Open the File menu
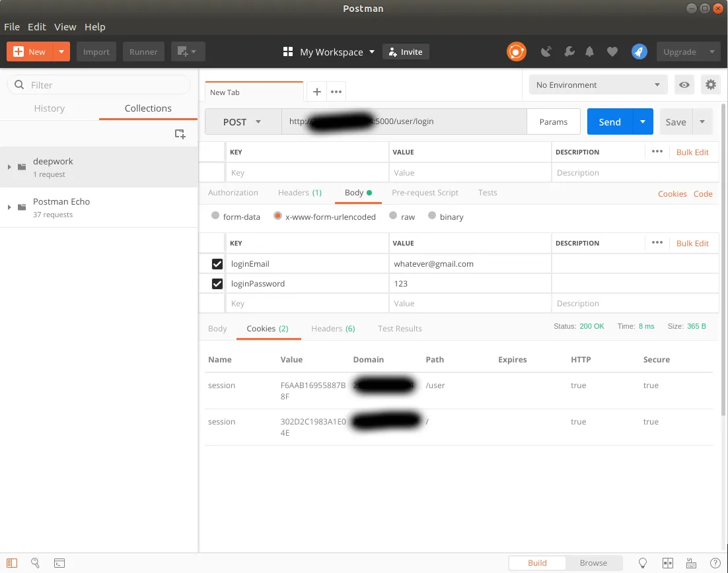Viewport: 728px width, 573px height. click(12, 27)
